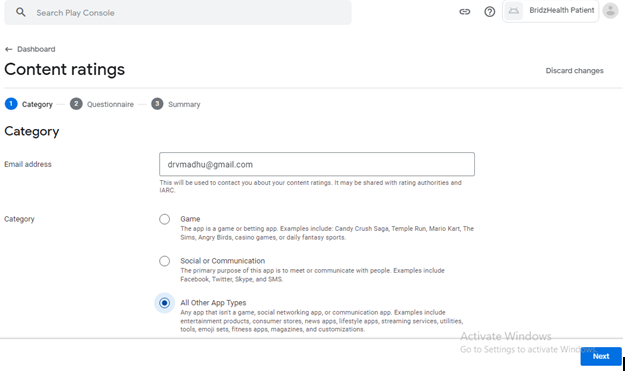The height and width of the screenshot is (373, 629).
Task: Edit the email address field
Action: pos(317,164)
